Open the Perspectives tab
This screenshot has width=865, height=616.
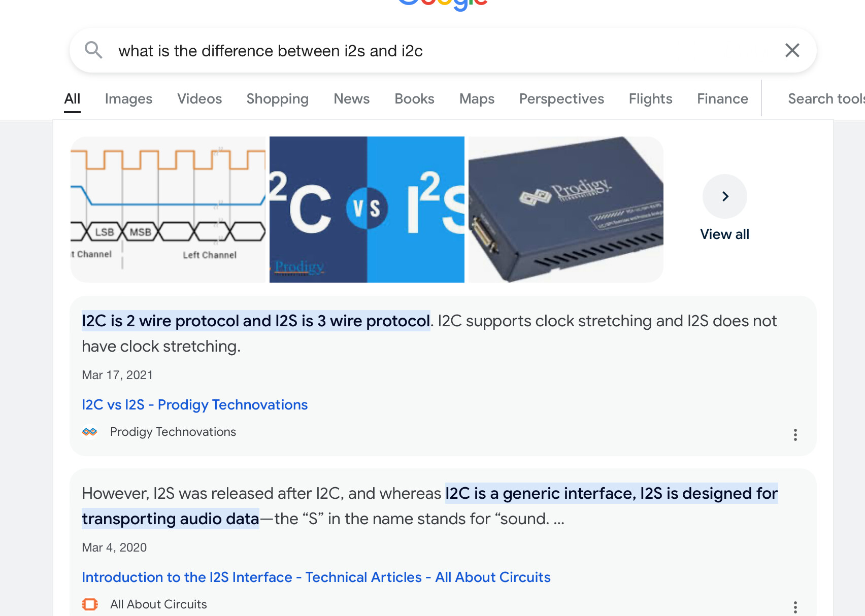(x=561, y=99)
